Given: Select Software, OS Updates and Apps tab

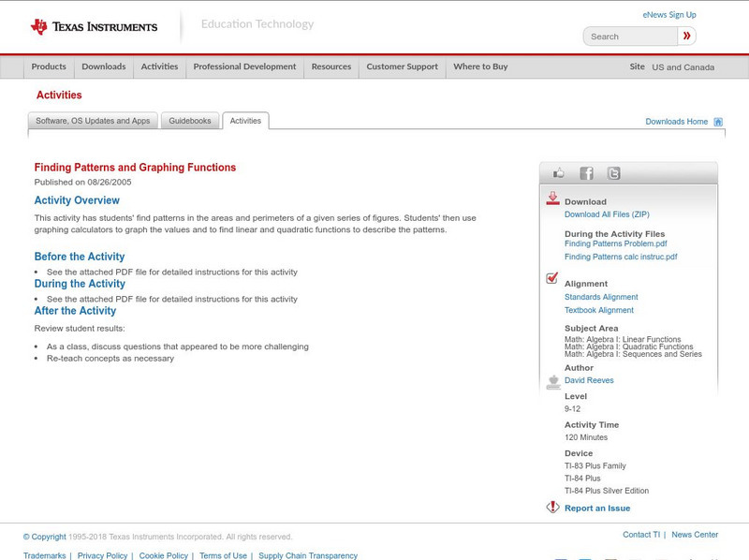Looking at the screenshot, I should pos(93,121).
